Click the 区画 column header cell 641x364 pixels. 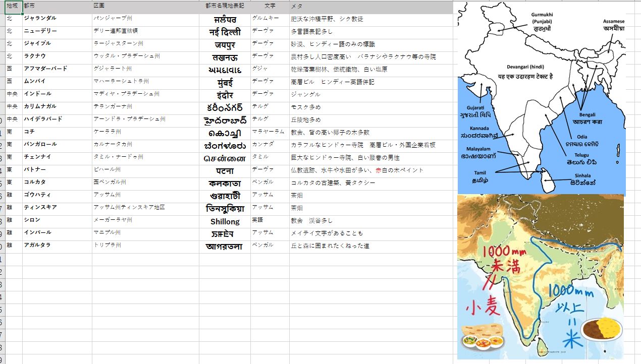145,7
